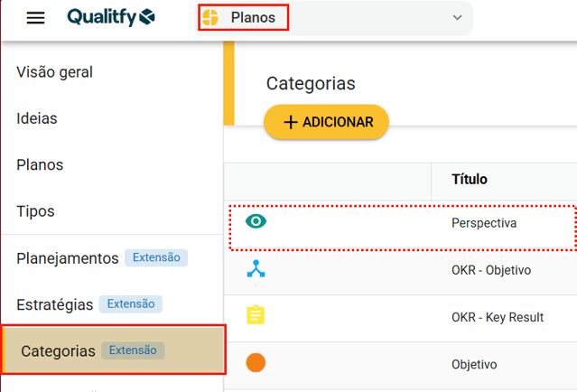This screenshot has height=392, width=577.
Task: Open Planejamentos extension page
Action: pos(68,258)
